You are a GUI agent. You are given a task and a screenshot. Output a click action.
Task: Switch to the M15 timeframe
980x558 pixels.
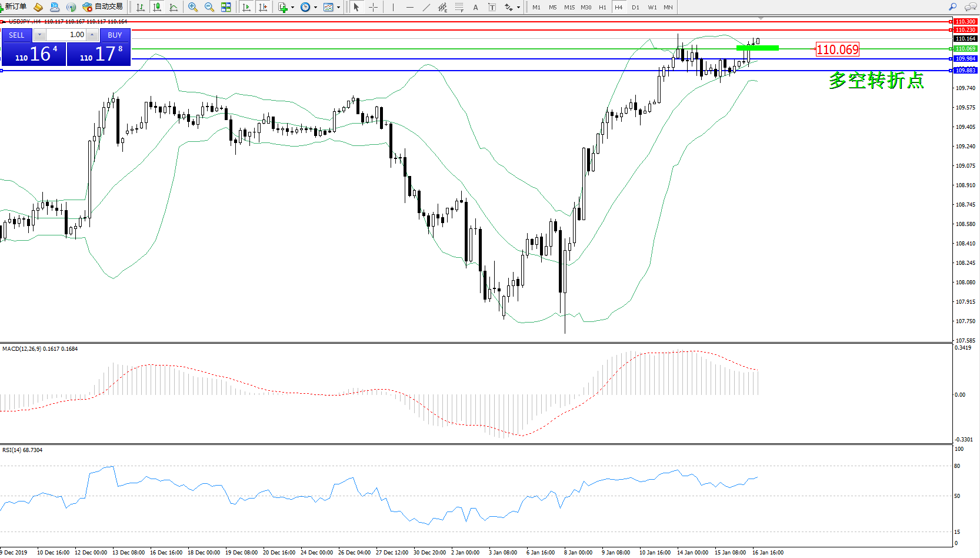[569, 7]
